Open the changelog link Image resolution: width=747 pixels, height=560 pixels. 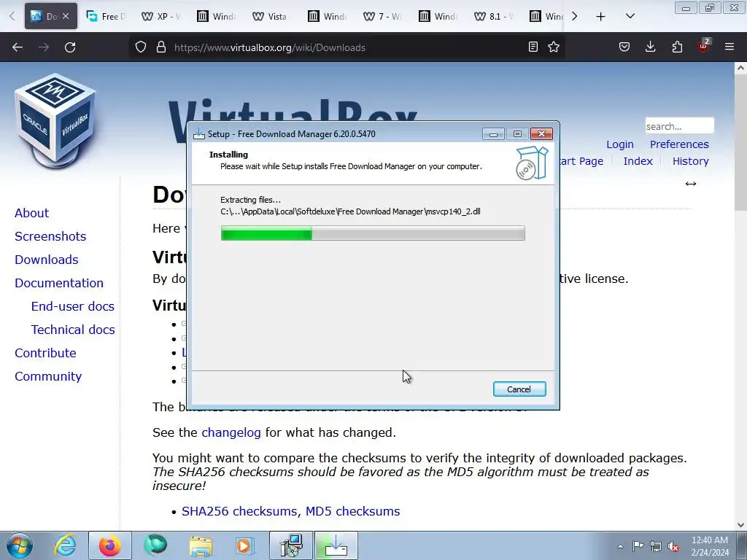tap(231, 432)
